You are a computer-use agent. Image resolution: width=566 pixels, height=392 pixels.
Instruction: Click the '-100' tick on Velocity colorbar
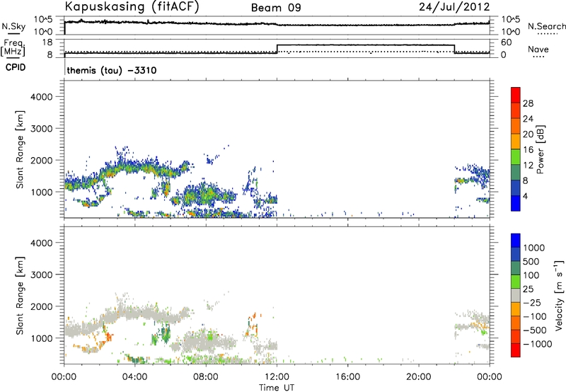pos(535,316)
